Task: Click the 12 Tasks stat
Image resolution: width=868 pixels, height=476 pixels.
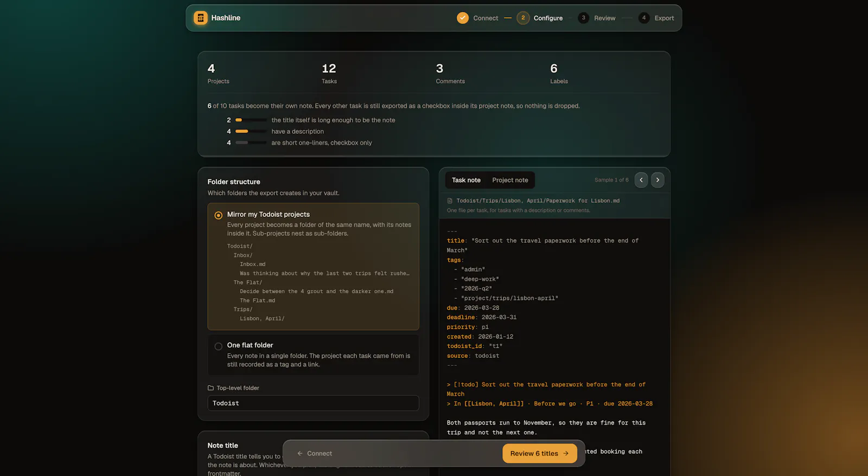Action: click(x=329, y=74)
